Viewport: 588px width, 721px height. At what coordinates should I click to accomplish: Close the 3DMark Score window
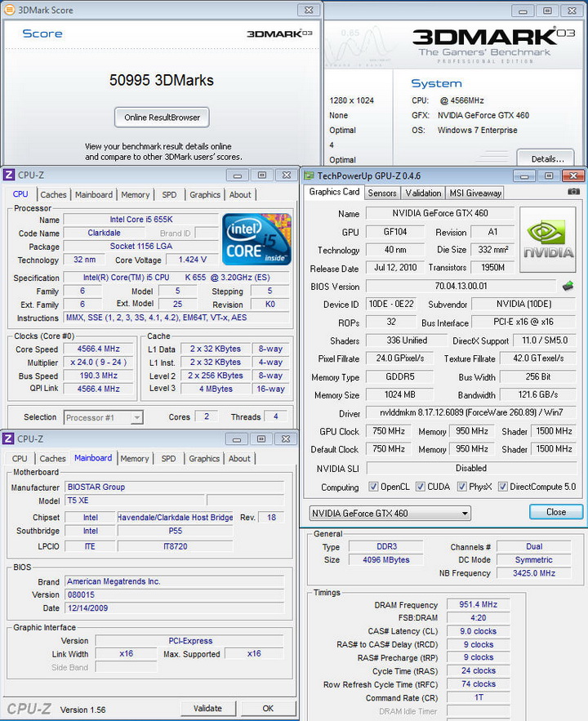tap(309, 10)
